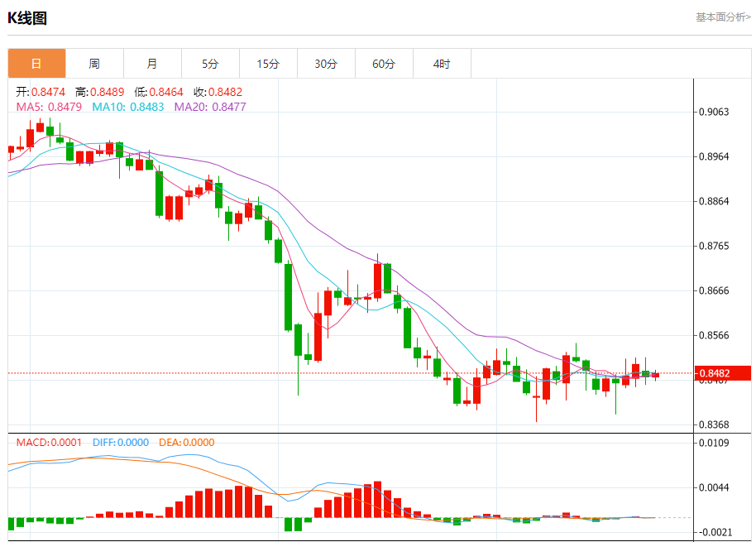Screen dimensions: 756x542
Task: Click the 0.8765 price axis label
Action: [714, 246]
